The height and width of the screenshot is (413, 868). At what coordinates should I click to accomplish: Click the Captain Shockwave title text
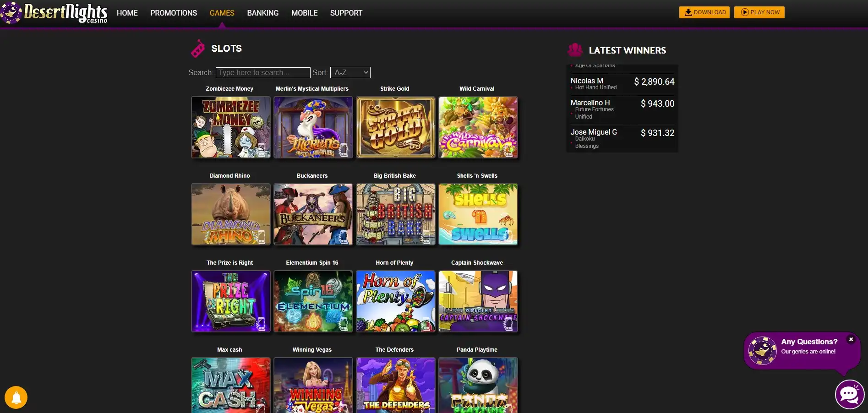pos(477,263)
